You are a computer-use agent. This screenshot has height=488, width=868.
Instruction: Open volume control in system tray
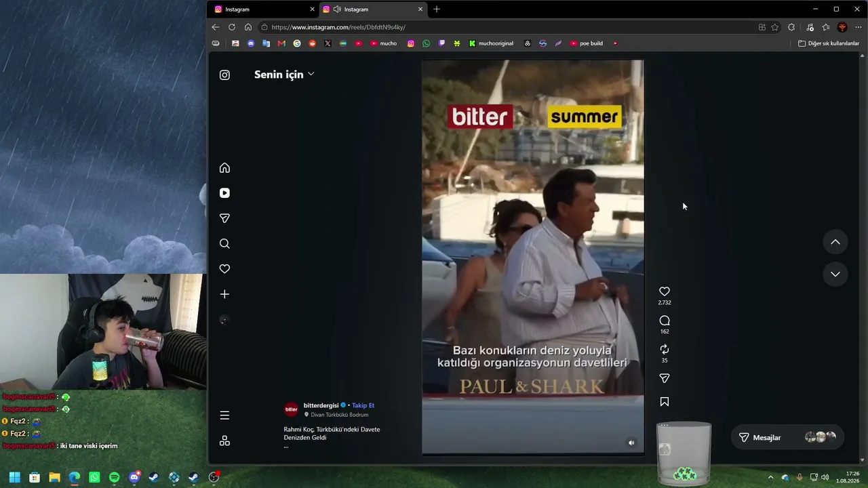[825, 477]
